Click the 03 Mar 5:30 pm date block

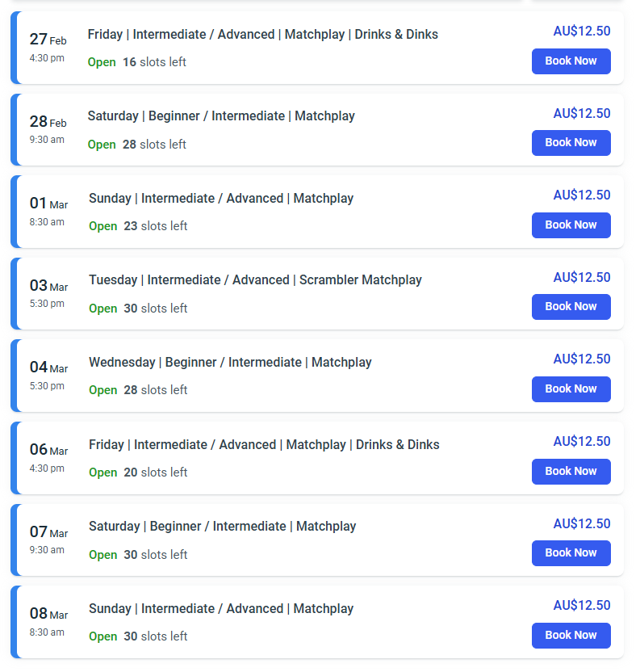[x=48, y=293]
